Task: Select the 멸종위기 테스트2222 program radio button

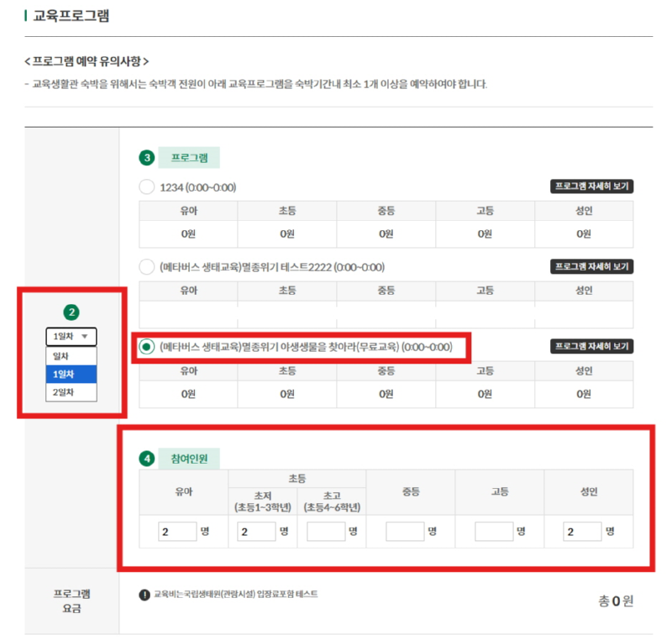Action: point(146,267)
